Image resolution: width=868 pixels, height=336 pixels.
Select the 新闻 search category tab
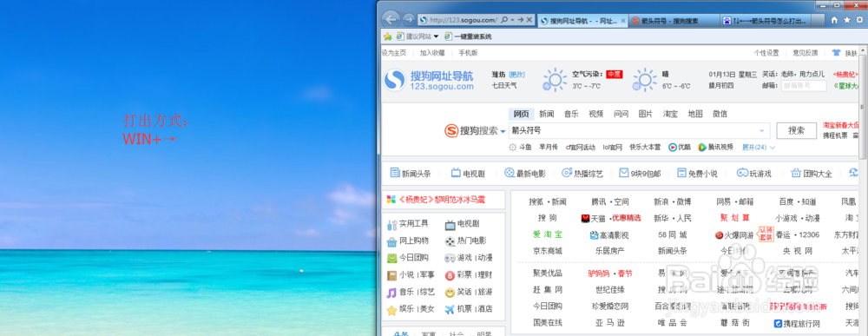click(x=547, y=114)
